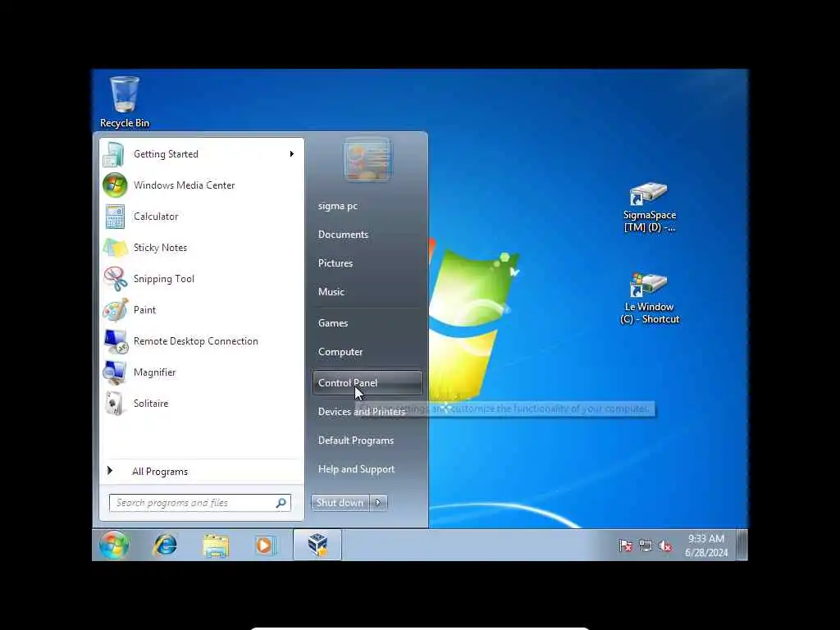The height and width of the screenshot is (630, 840).
Task: Click the Show desktop strip
Action: pyautogui.click(x=742, y=545)
